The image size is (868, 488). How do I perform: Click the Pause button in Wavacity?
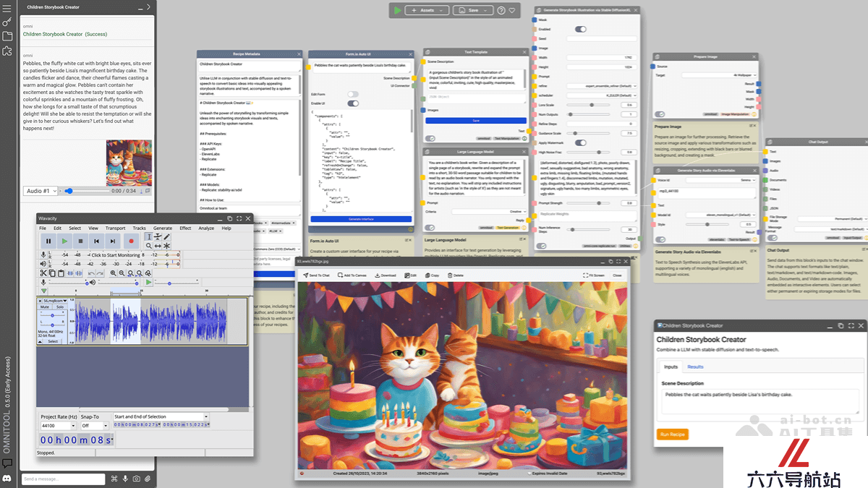click(48, 241)
